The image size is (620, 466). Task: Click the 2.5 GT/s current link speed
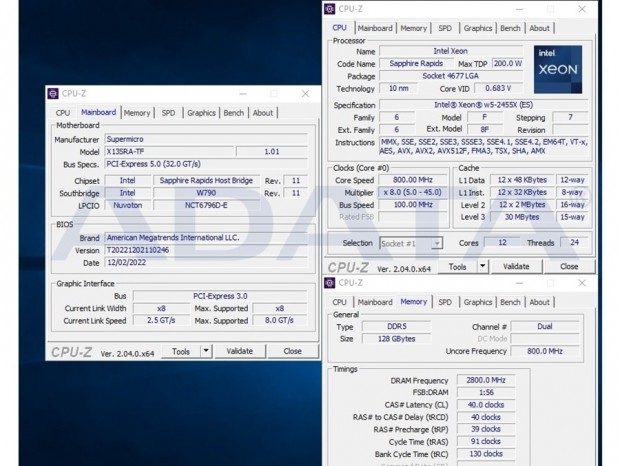(x=161, y=320)
